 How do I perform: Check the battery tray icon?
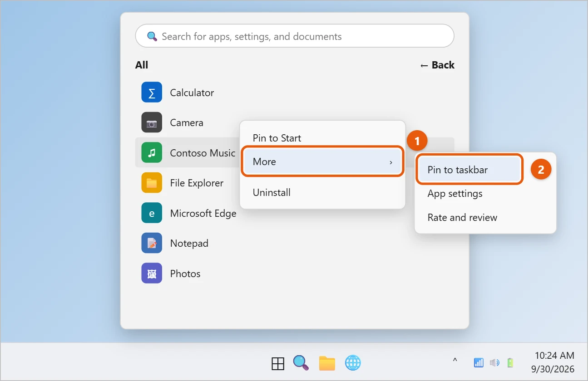pyautogui.click(x=510, y=362)
